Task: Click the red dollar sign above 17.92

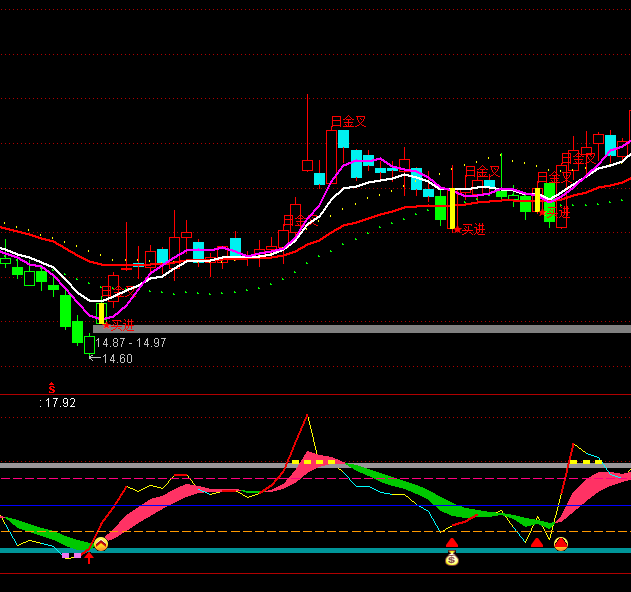Action: [52, 388]
